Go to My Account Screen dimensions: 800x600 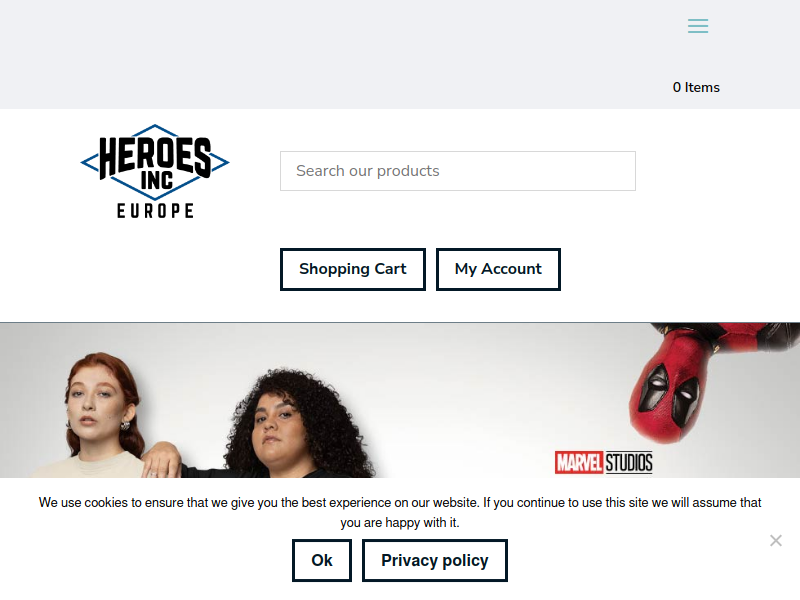point(498,269)
